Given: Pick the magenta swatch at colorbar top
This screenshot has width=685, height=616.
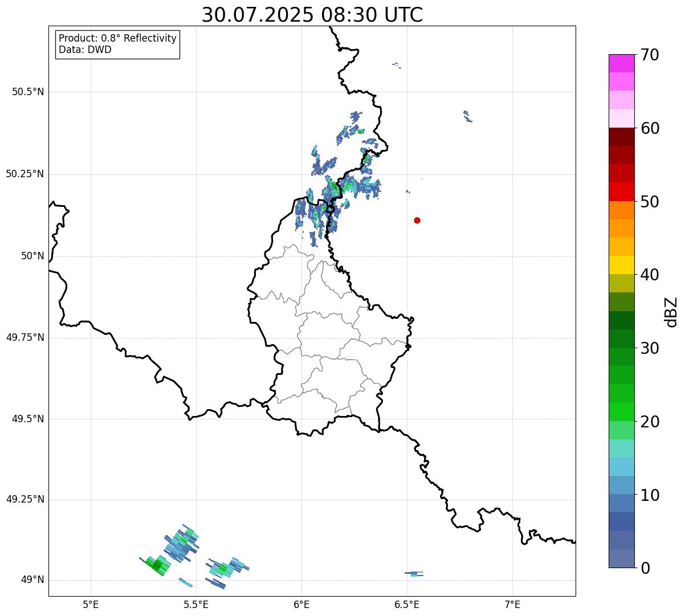Looking at the screenshot, I should tap(622, 63).
